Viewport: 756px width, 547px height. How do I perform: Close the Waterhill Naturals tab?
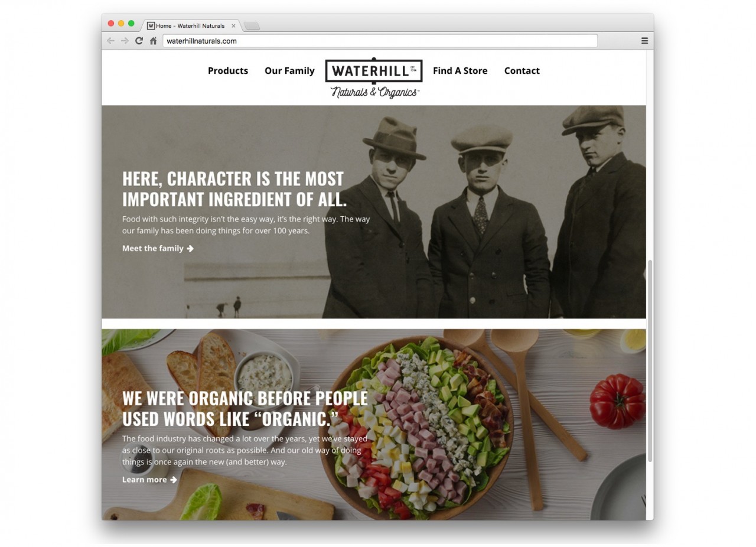pos(233,26)
